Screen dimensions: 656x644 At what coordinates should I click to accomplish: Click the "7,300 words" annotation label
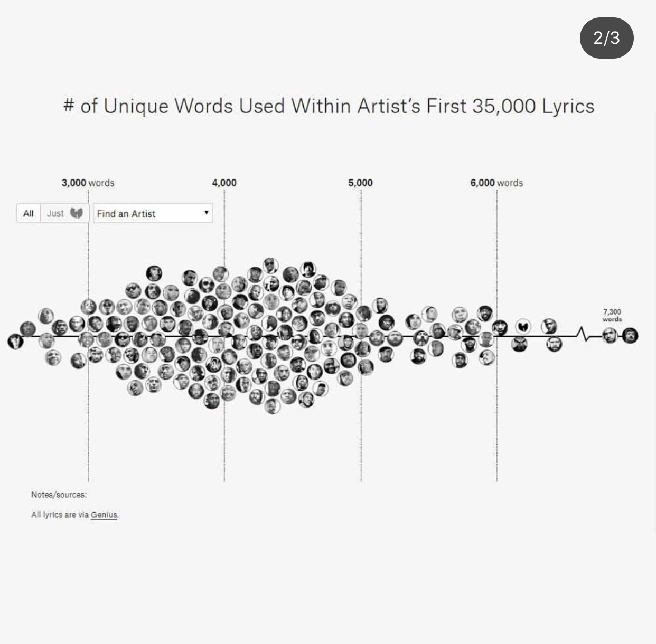(612, 315)
